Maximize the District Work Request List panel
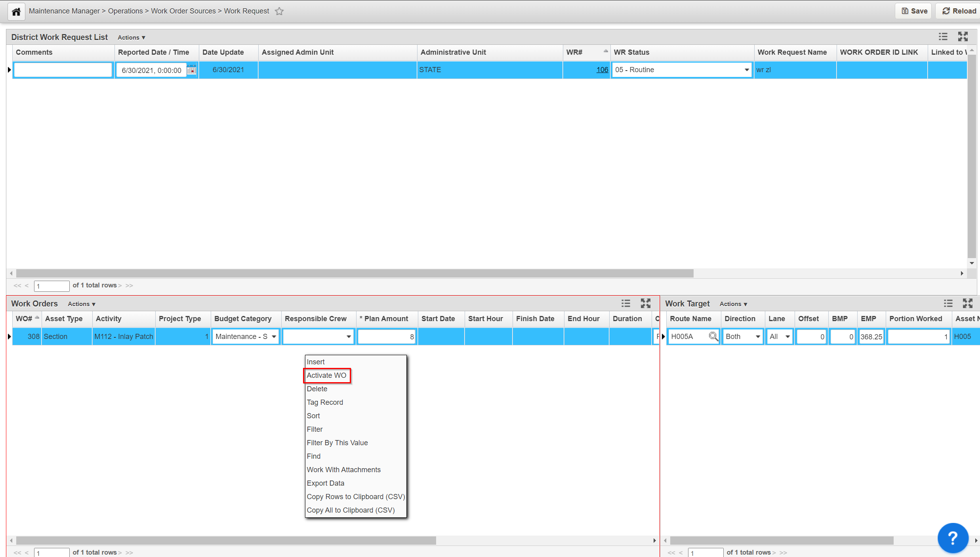980x557 pixels. click(x=963, y=37)
